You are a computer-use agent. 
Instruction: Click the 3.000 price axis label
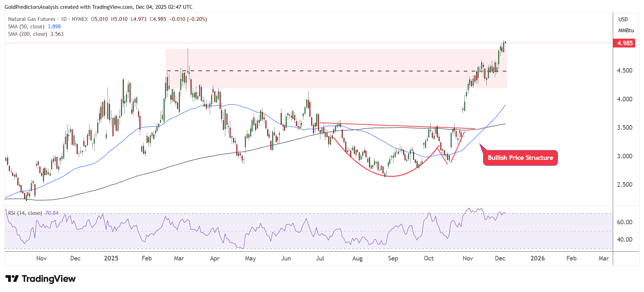click(x=624, y=156)
